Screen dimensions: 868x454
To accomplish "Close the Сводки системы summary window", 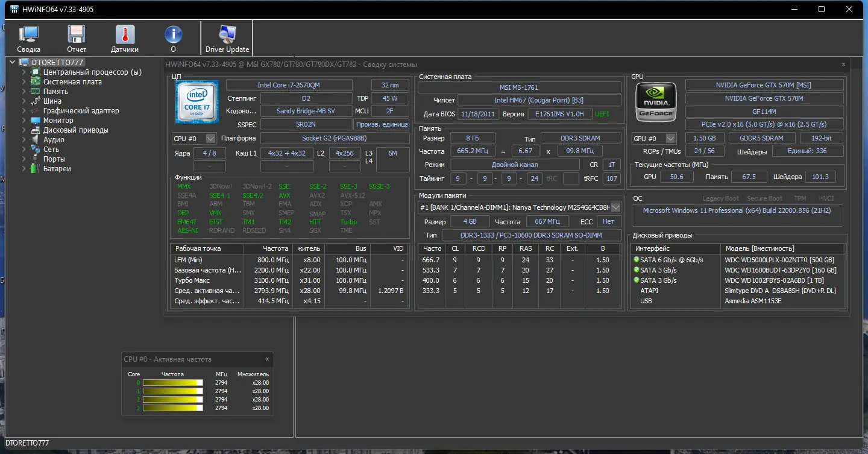I will pyautogui.click(x=843, y=64).
